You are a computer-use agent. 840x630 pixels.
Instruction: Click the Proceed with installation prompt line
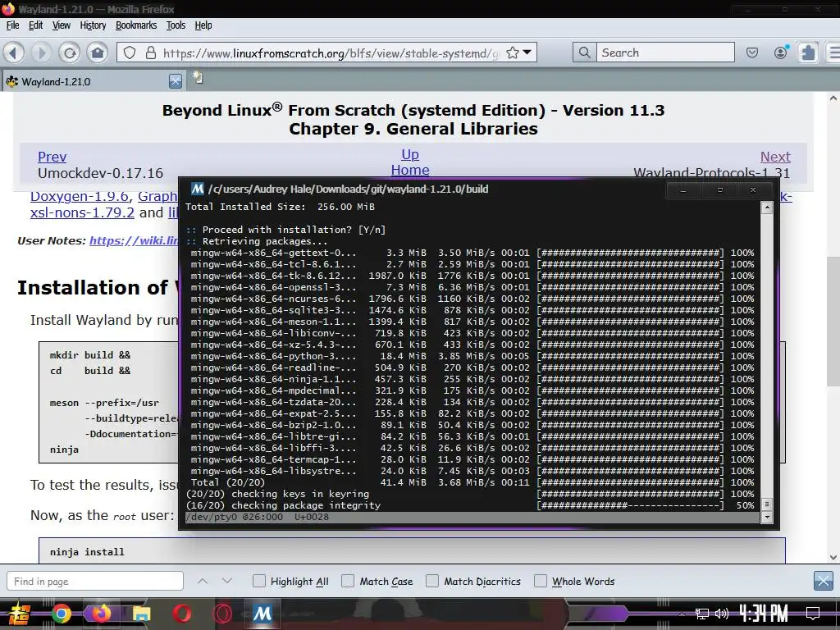point(286,230)
